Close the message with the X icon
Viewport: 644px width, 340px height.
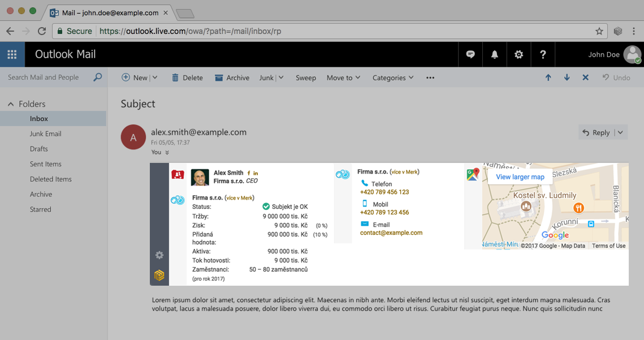pyautogui.click(x=585, y=78)
